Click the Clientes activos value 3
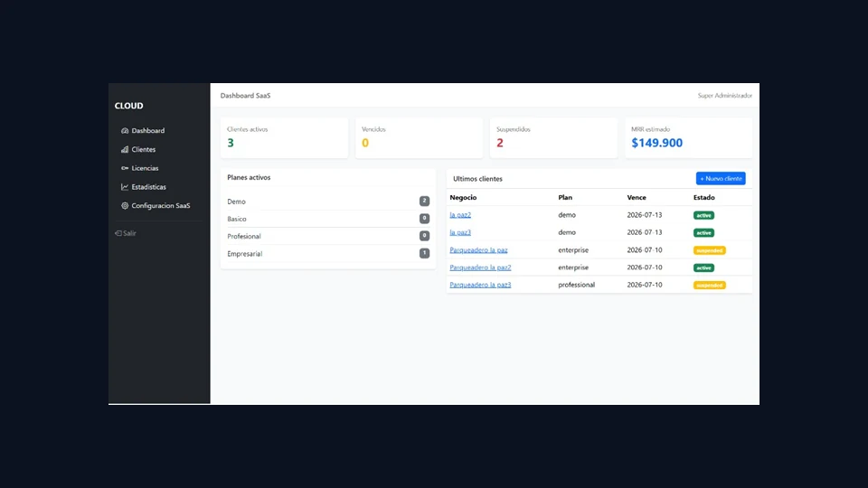 click(231, 143)
